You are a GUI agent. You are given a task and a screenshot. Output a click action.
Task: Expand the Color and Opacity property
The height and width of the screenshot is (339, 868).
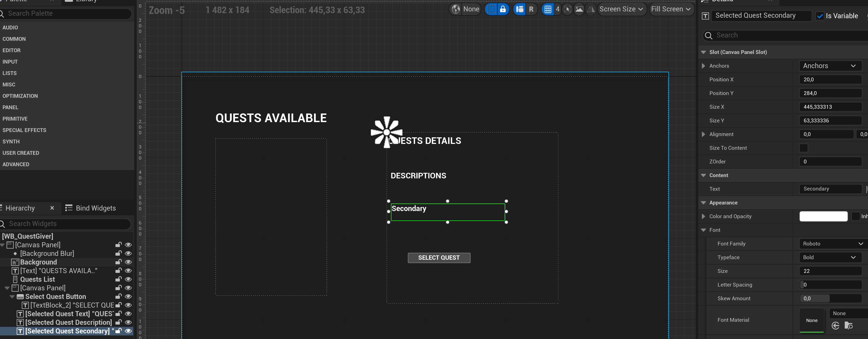703,216
